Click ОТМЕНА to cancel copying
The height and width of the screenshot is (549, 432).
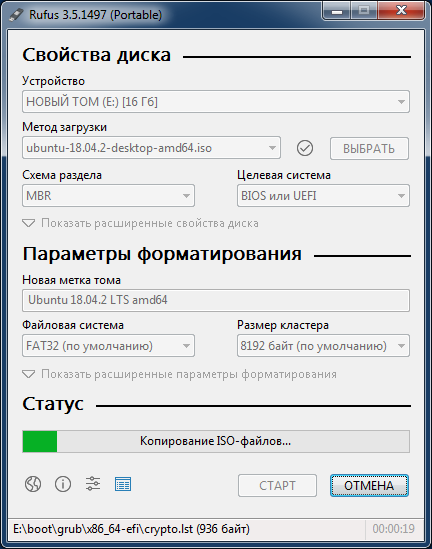point(369,486)
